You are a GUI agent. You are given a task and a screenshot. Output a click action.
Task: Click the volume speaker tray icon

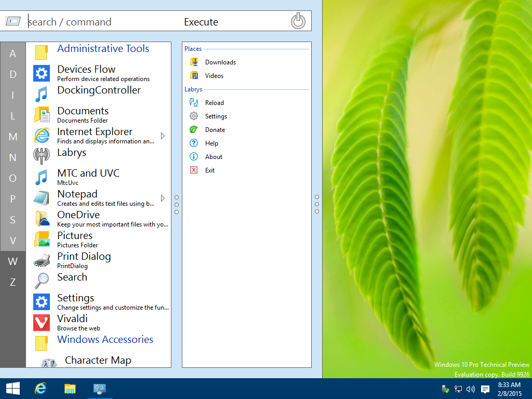coord(470,389)
